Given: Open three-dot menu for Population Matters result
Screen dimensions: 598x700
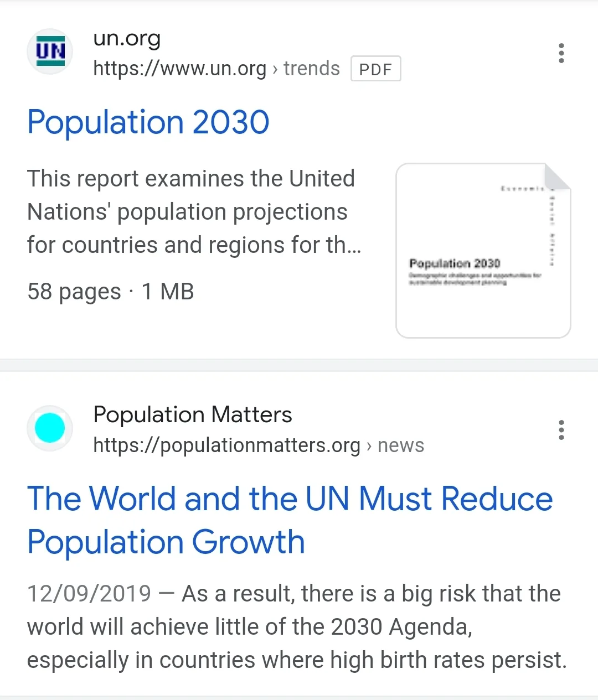Looking at the screenshot, I should pyautogui.click(x=561, y=430).
